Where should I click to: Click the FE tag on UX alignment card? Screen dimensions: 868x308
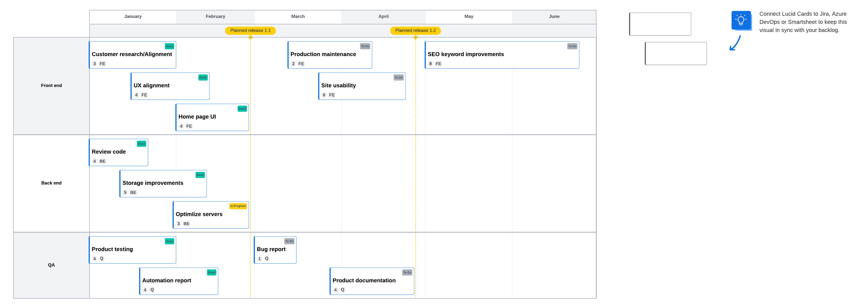click(144, 95)
